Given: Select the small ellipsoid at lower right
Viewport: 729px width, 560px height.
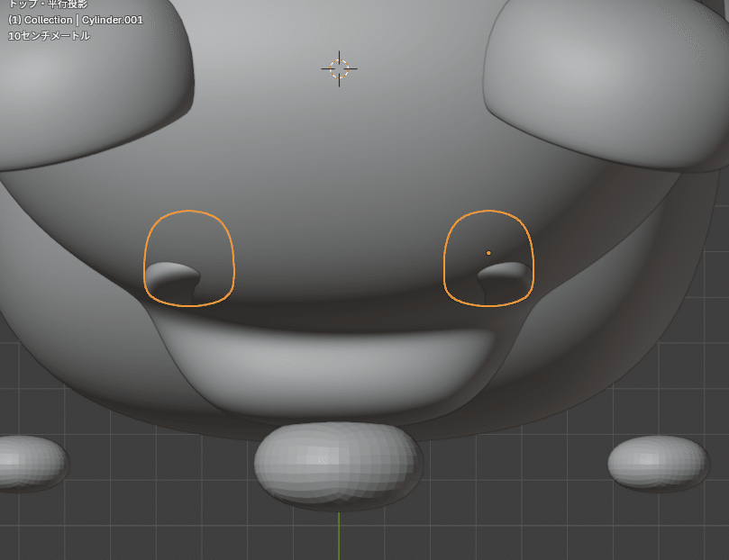Looking at the screenshot, I should coord(659,463).
